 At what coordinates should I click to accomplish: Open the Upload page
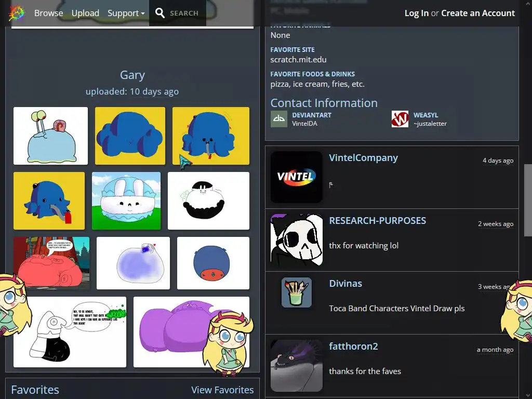pos(85,13)
